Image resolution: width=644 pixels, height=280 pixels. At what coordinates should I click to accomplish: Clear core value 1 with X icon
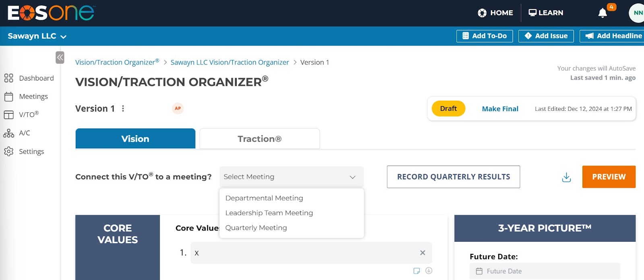(423, 253)
